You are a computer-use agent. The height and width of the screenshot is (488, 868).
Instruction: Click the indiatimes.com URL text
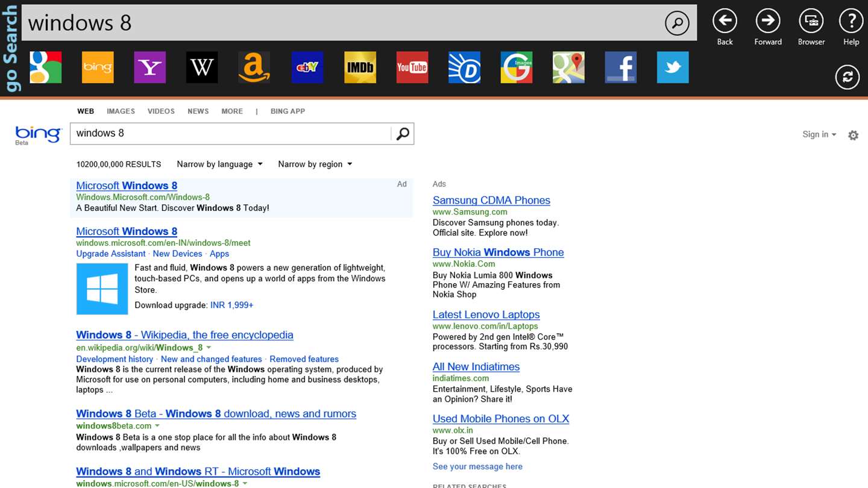point(461,378)
